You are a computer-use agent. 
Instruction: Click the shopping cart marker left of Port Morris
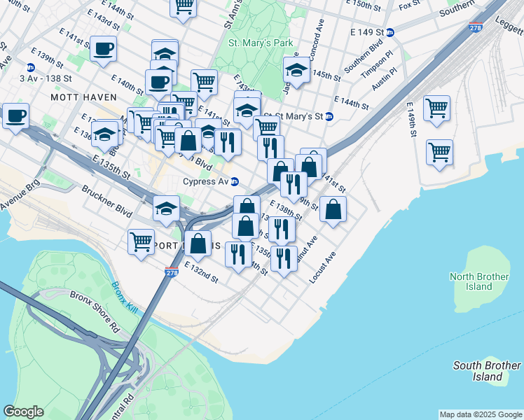141,242
